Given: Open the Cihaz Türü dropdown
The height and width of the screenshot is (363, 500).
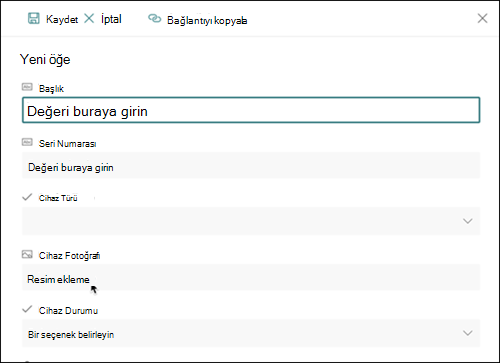Looking at the screenshot, I should pos(251,221).
